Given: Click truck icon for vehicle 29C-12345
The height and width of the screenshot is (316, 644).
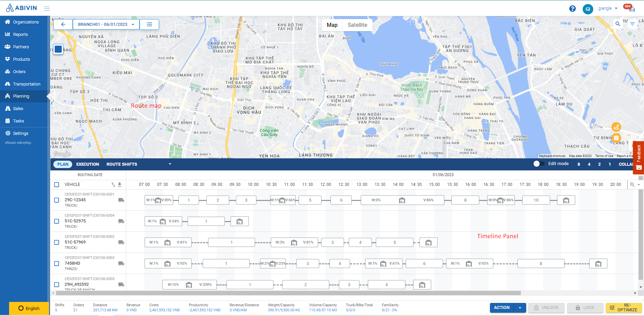Looking at the screenshot, I should point(121,200).
